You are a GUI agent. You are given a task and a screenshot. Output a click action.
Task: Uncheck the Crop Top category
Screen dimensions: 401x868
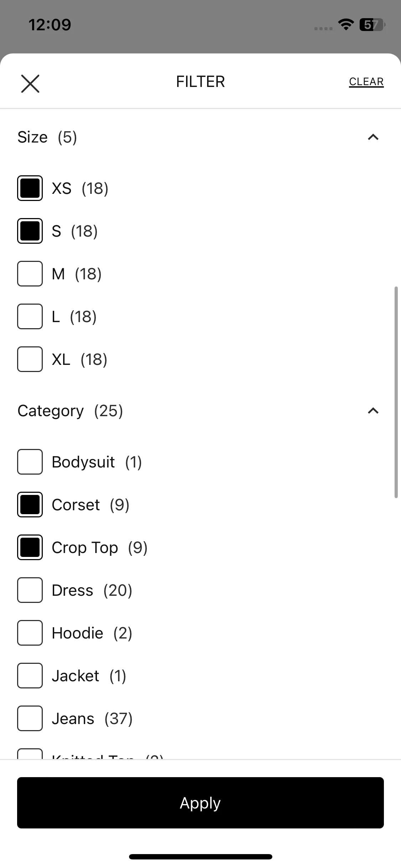point(30,547)
